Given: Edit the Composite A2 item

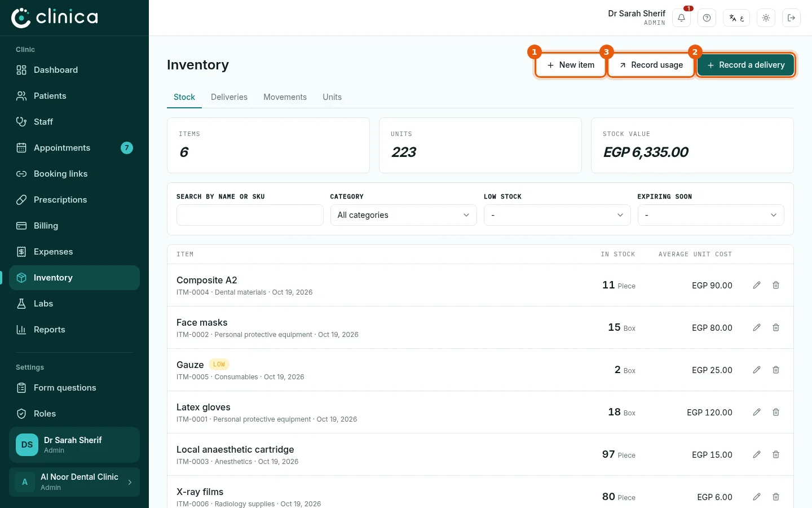Looking at the screenshot, I should pyautogui.click(x=757, y=285).
